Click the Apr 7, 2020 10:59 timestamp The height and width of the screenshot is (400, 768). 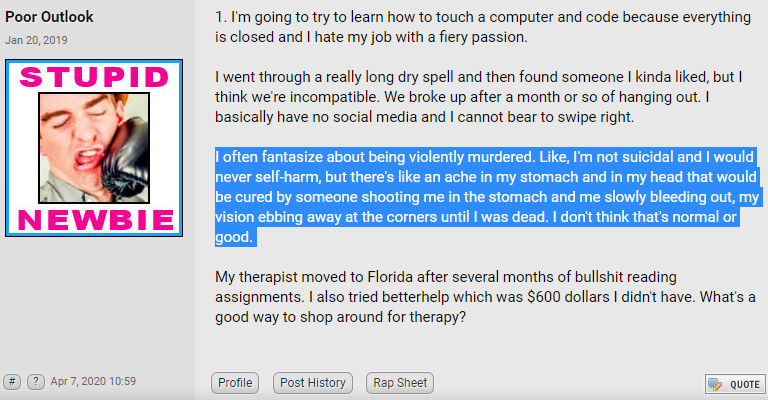pyautogui.click(x=93, y=381)
